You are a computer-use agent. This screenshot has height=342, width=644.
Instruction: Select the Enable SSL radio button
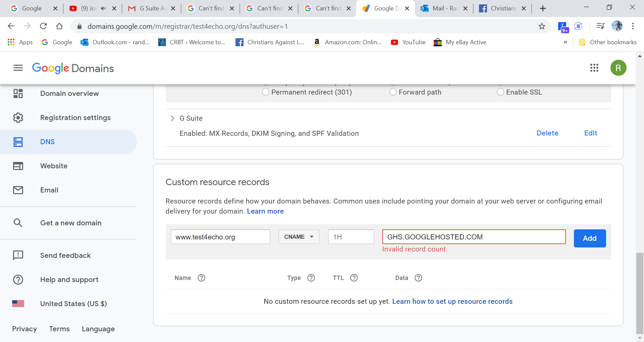(x=500, y=92)
